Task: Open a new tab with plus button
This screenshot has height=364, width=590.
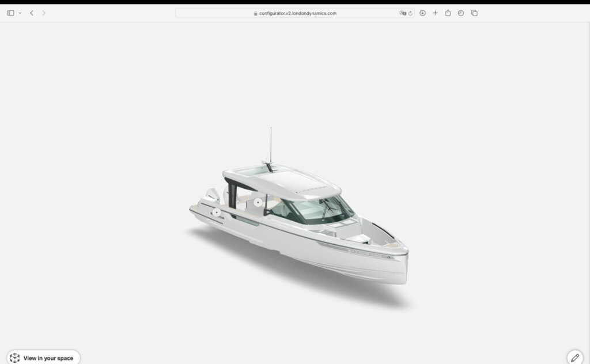Action: tap(435, 13)
